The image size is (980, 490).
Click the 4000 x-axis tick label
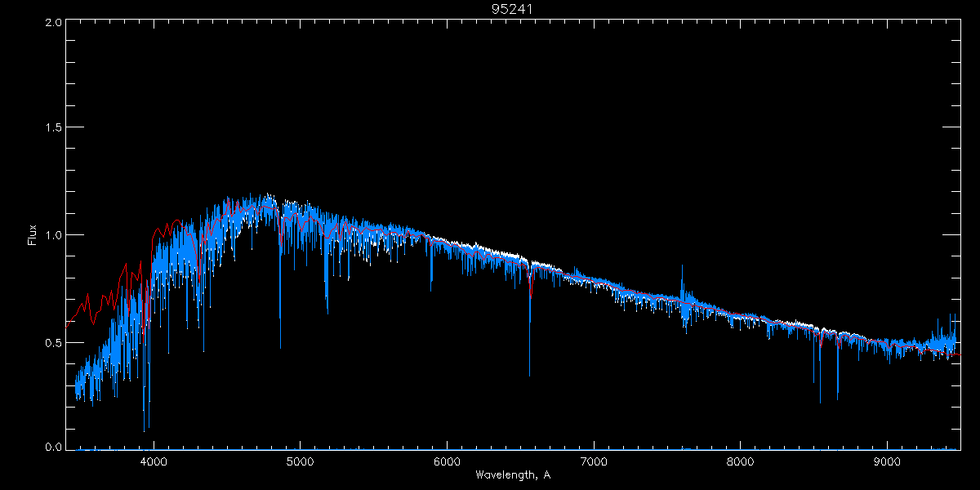[x=154, y=461]
